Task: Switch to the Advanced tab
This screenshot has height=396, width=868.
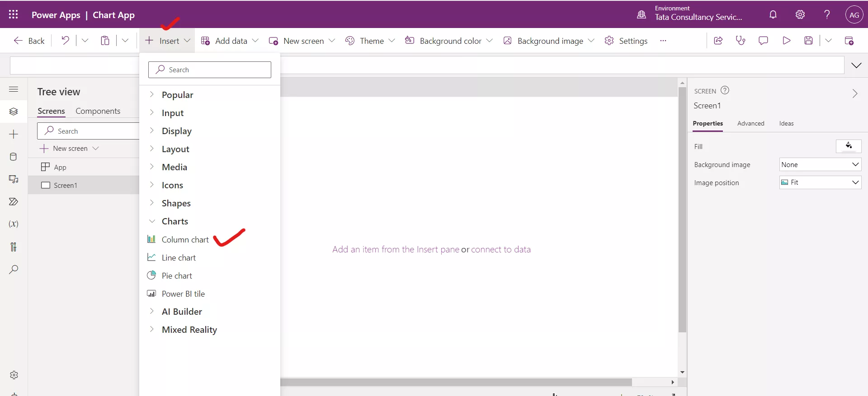Action: coord(750,123)
